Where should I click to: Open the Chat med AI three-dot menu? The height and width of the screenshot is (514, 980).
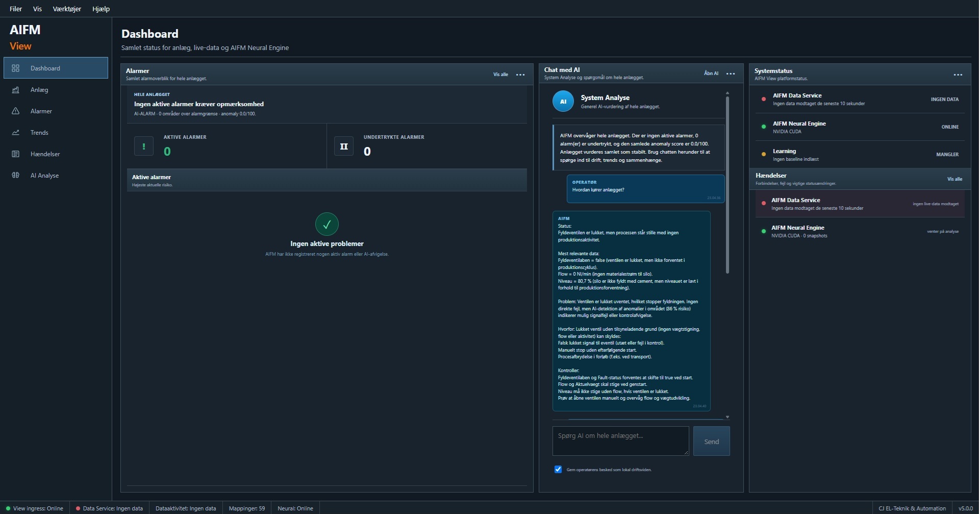pos(731,74)
